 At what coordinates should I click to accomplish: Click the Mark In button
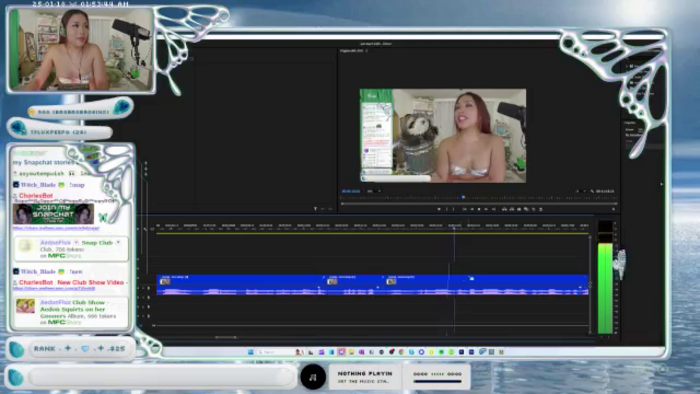[447, 209]
